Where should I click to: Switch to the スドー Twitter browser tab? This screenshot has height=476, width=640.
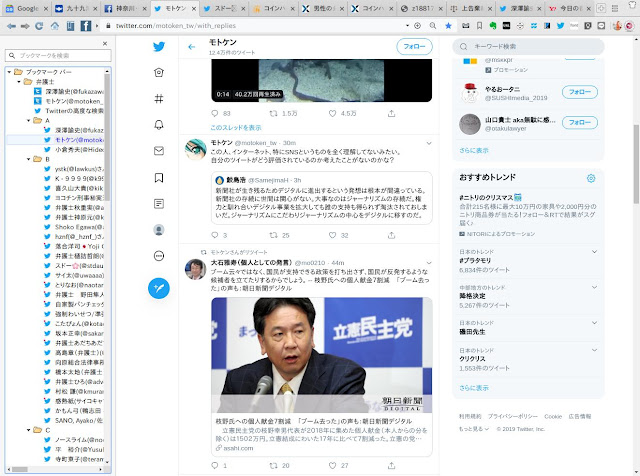pyautogui.click(x=224, y=8)
